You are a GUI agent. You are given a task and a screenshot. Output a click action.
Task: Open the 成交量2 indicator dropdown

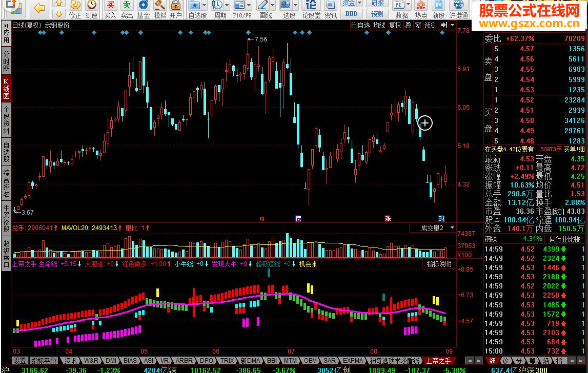pyautogui.click(x=433, y=227)
